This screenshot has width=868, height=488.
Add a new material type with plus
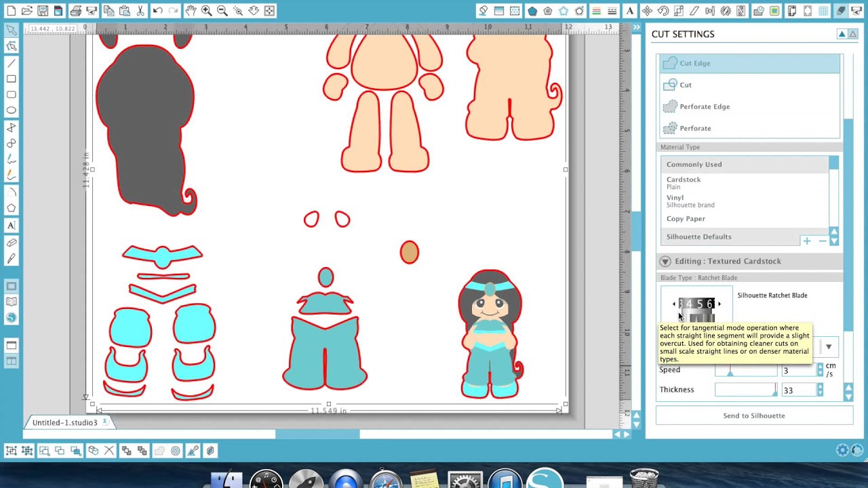click(807, 241)
